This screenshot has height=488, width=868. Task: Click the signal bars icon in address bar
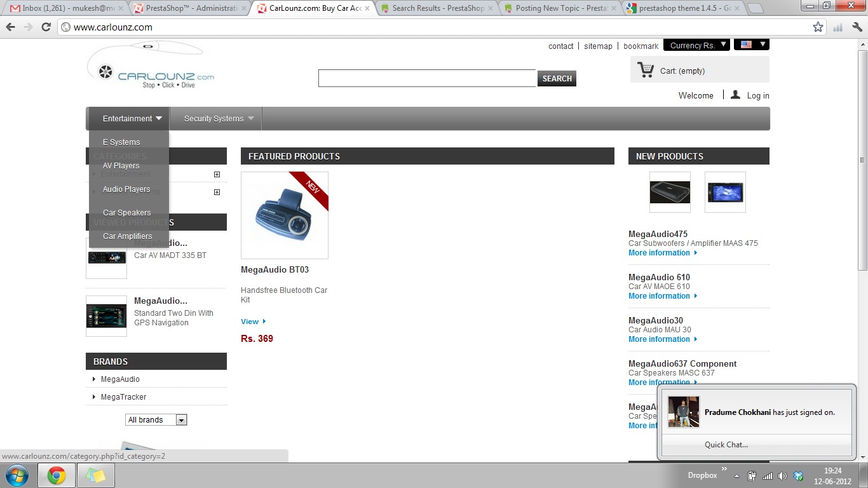[837, 27]
